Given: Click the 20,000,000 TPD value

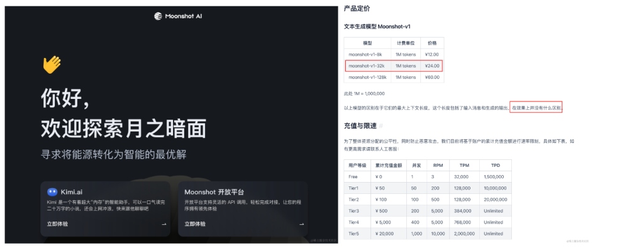Looking at the screenshot, I should (x=495, y=200).
